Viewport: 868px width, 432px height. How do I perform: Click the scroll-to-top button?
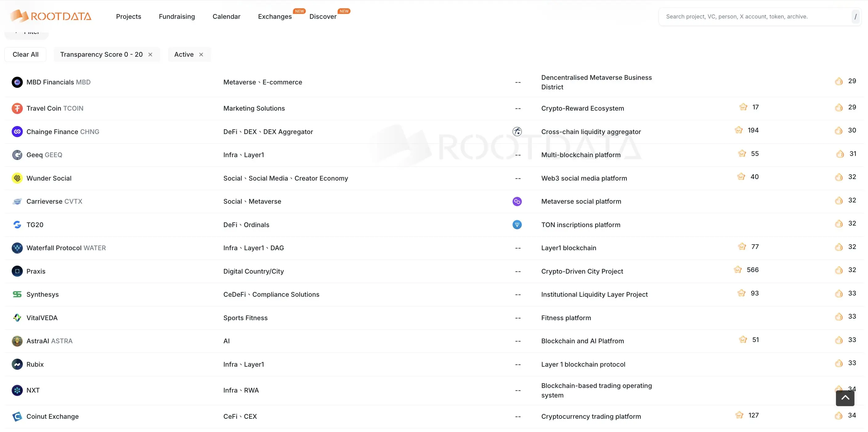[x=845, y=398]
